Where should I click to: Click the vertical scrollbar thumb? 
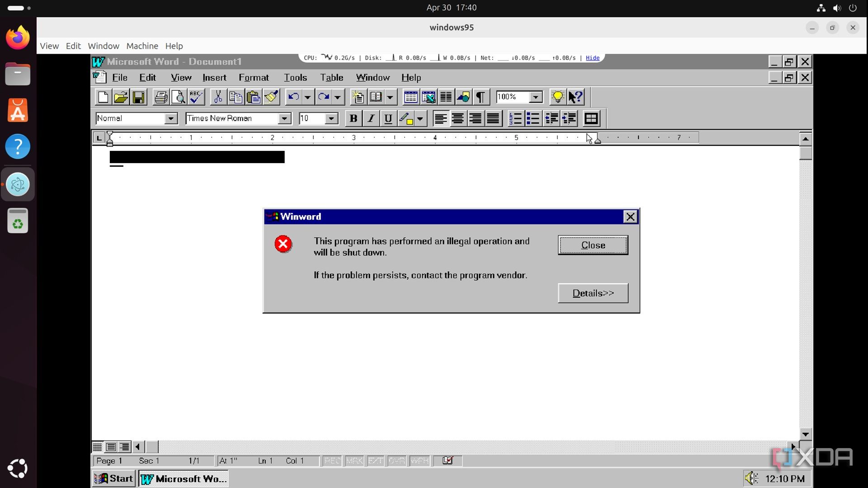pos(805,153)
